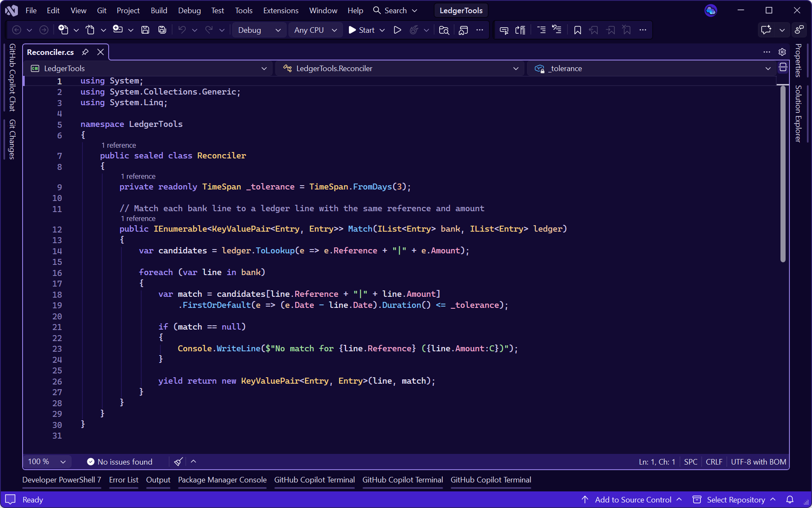Open the Copilot chat sparkle icon
The height and width of the screenshot is (508, 812).
766,30
